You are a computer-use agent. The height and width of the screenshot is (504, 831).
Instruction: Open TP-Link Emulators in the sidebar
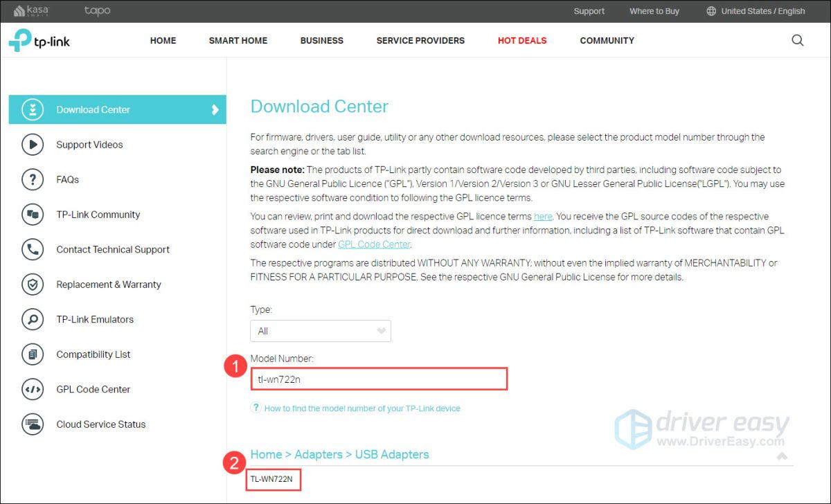click(95, 319)
